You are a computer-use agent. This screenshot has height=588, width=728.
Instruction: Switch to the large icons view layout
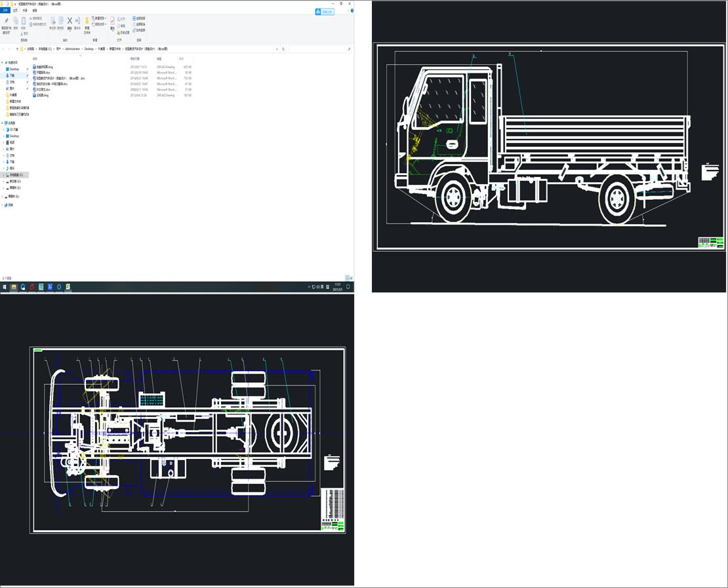(351, 279)
